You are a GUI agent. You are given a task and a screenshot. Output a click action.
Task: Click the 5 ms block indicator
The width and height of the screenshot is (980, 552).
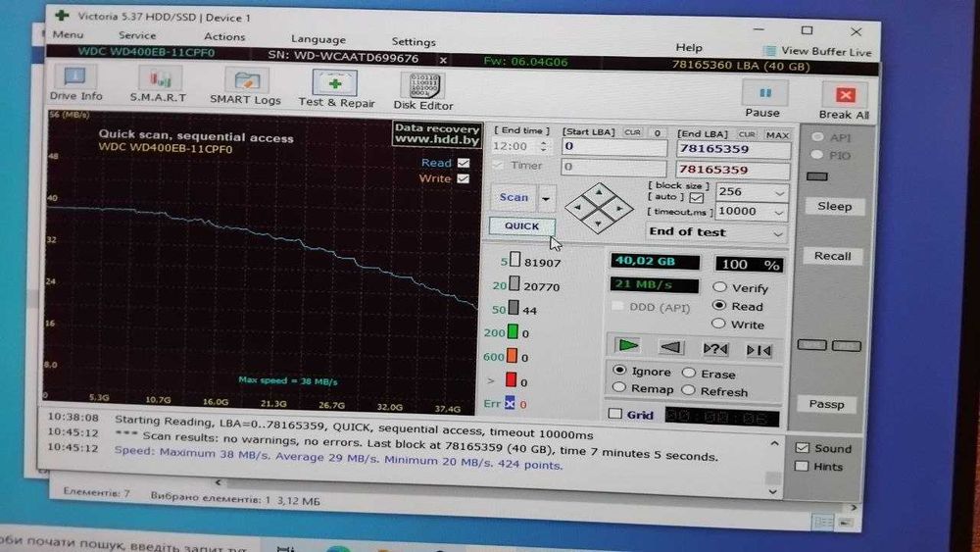coord(514,260)
